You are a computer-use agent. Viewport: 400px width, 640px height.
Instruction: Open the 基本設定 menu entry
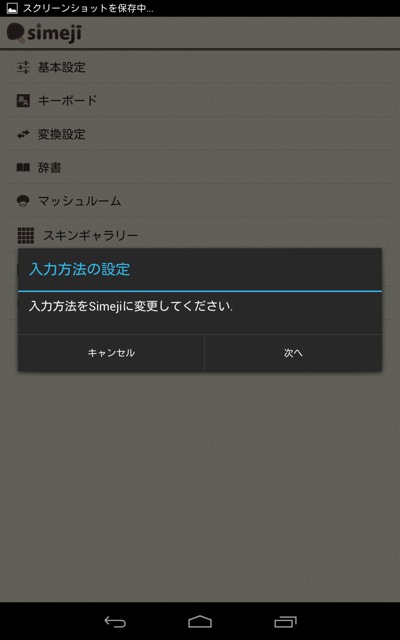pyautogui.click(x=200, y=67)
